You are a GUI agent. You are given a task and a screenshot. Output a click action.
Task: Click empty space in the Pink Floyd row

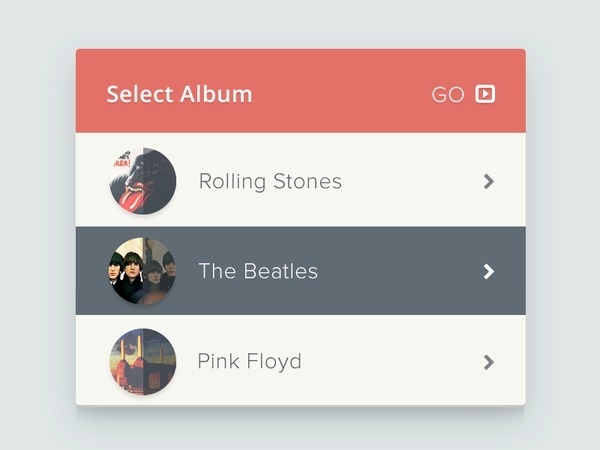tap(390, 361)
